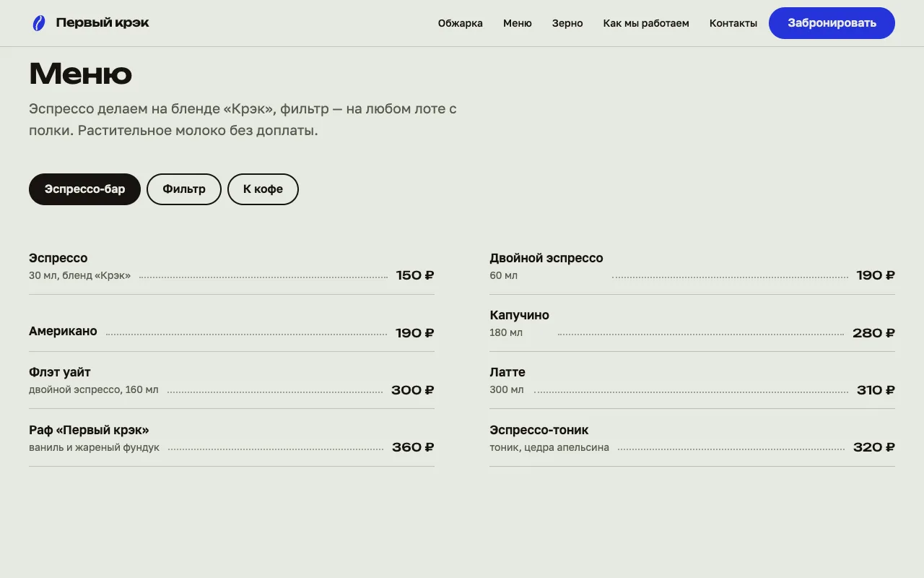
Task: Click the large Меню page heading
Action: pyautogui.click(x=80, y=73)
